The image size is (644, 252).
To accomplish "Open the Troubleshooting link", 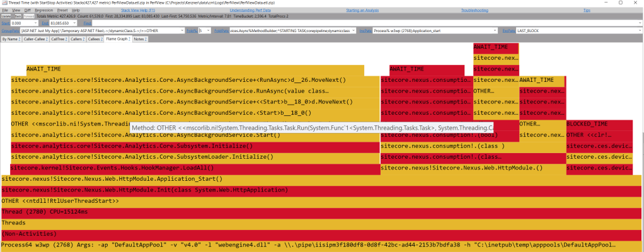I will tap(478, 11).
